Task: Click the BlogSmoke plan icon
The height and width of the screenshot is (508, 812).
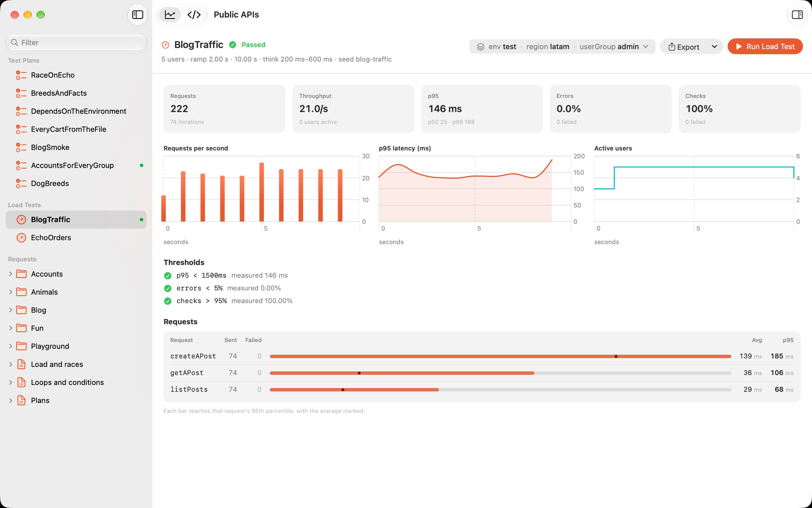Action: coord(21,147)
